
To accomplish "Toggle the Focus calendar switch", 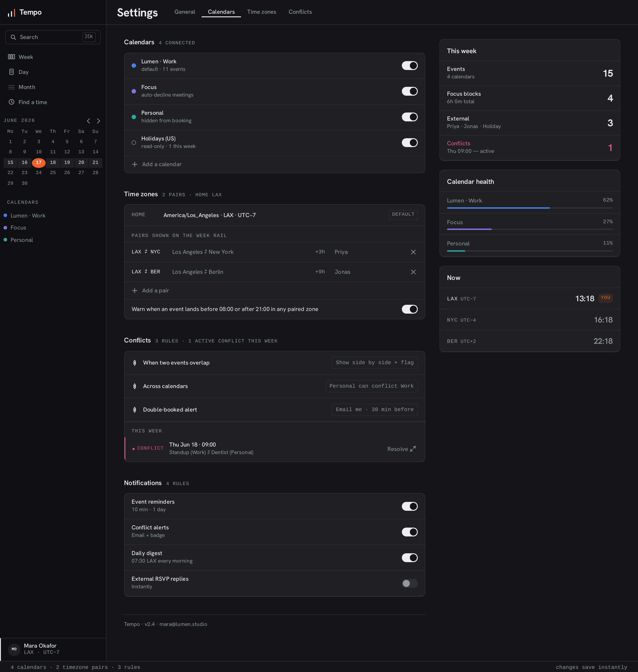I will pyautogui.click(x=409, y=91).
